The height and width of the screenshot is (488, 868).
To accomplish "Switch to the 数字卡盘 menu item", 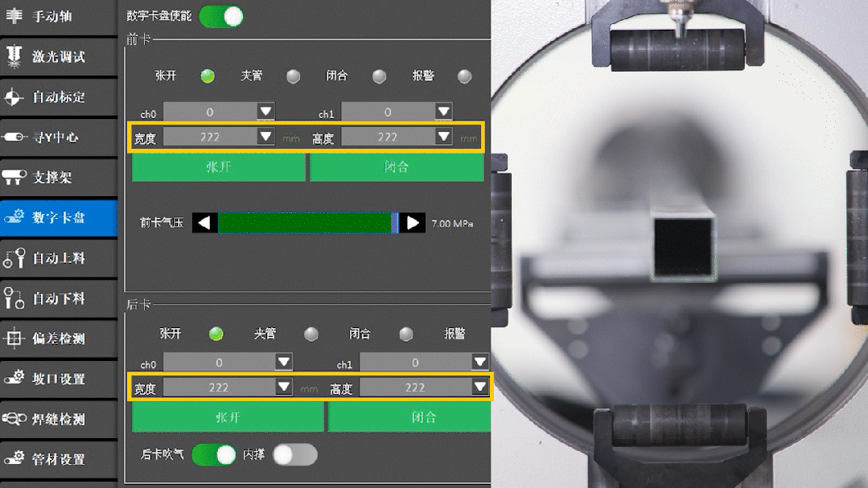I will pos(59,218).
